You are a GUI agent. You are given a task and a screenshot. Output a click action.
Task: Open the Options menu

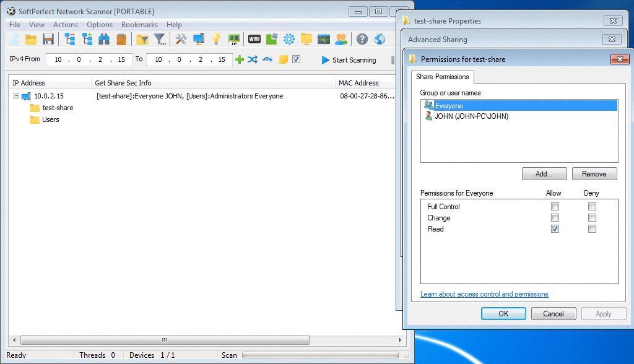pyautogui.click(x=100, y=25)
